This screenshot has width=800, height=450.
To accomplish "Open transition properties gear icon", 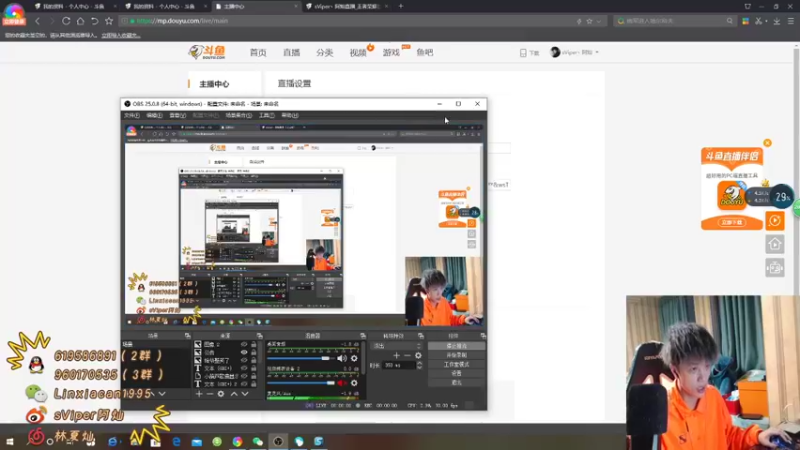I will (x=418, y=355).
